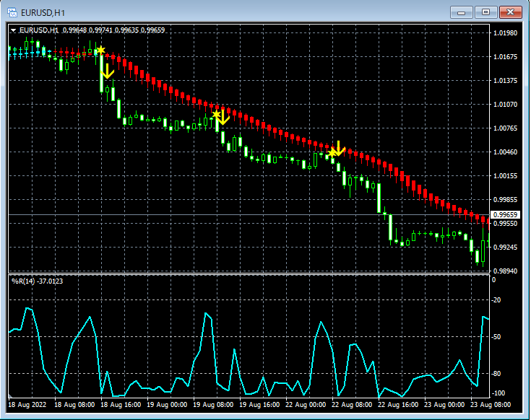Click the 22 Aug 16:00 time axis label
The width and height of the screenshot is (531, 420).
point(398,405)
